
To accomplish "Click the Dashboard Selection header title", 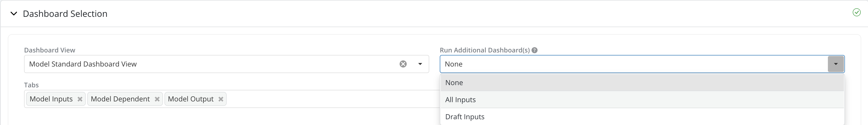I will coord(65,14).
